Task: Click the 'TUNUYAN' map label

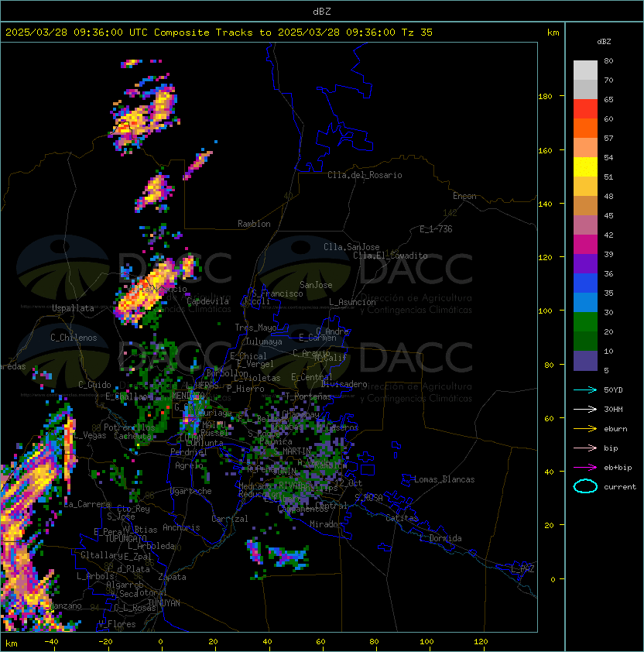Action: coord(164,603)
